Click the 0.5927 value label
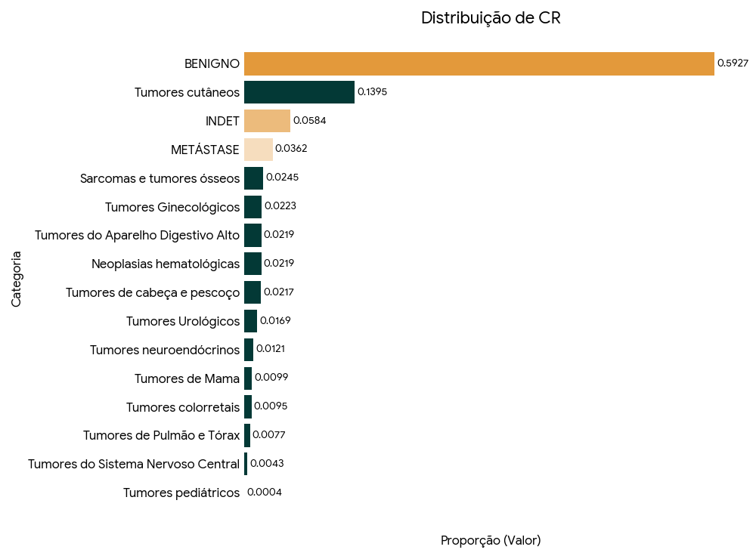 click(x=733, y=63)
